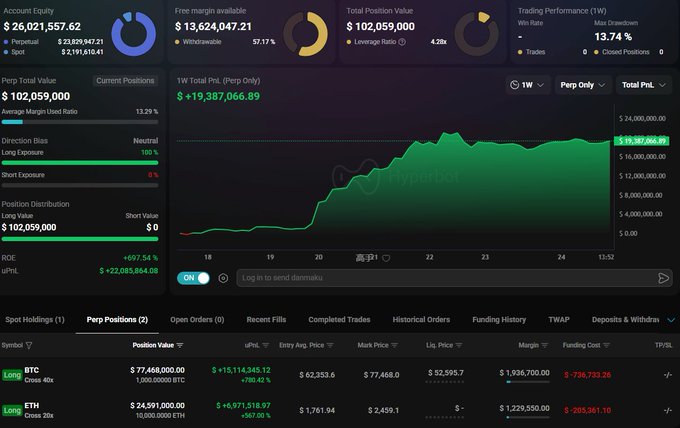Click the Spot legend entry

tap(14, 52)
